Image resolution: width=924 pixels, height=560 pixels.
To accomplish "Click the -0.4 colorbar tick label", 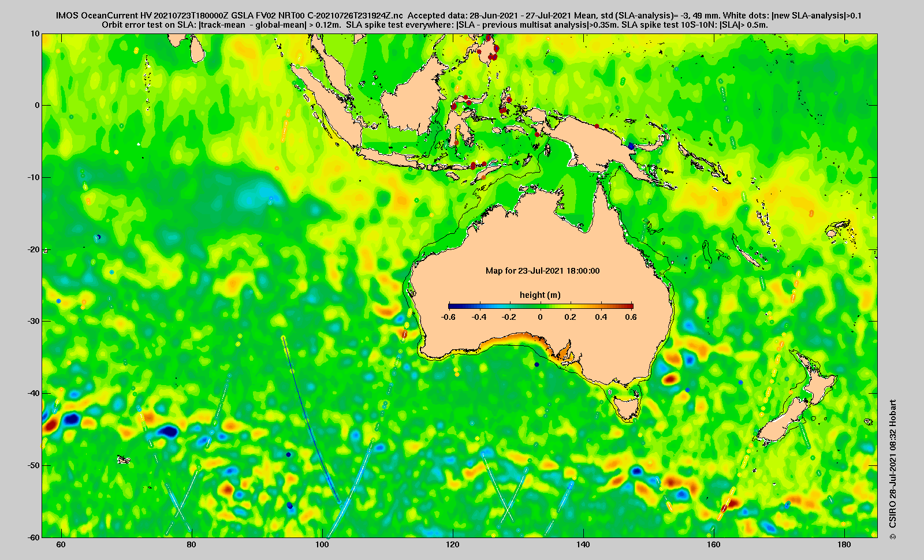I will click(x=479, y=317).
